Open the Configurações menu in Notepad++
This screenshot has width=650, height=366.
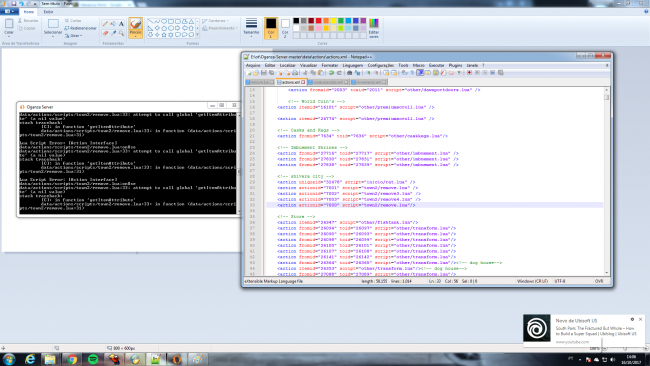coord(381,65)
